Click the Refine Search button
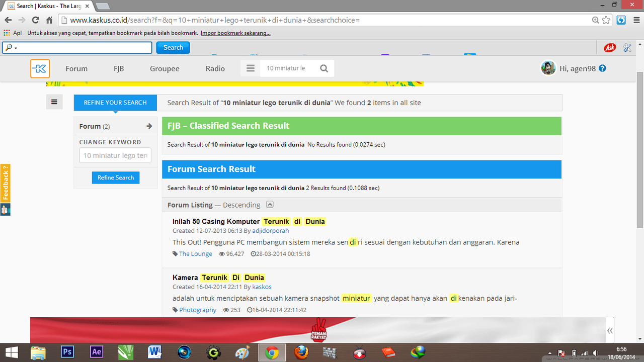The width and height of the screenshot is (644, 362). tap(116, 177)
